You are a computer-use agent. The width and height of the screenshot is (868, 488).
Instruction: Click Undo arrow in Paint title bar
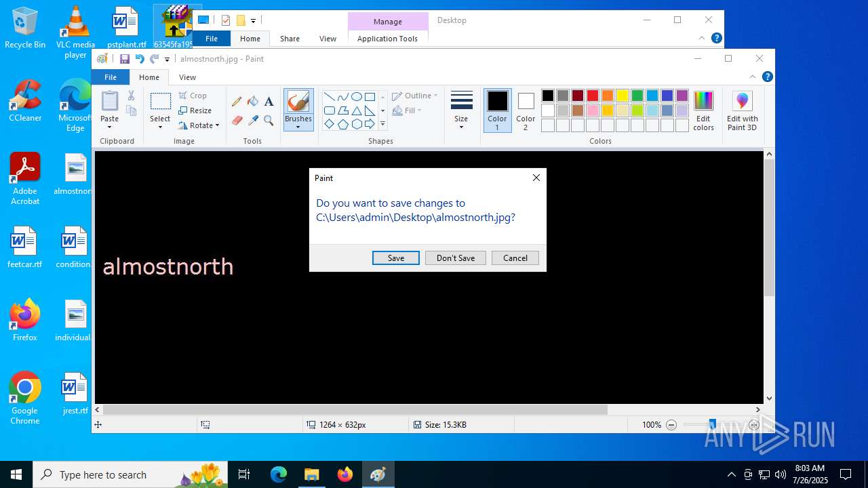[140, 59]
